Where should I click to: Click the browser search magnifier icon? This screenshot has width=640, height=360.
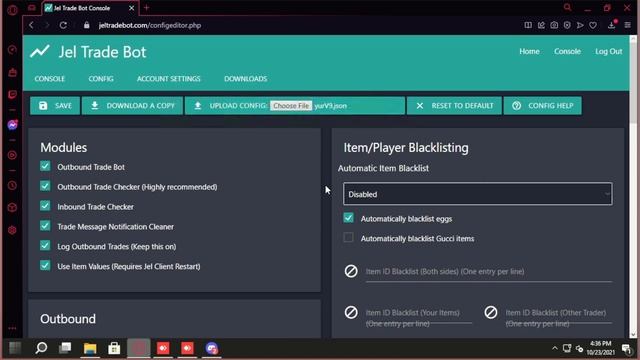[x=567, y=7]
